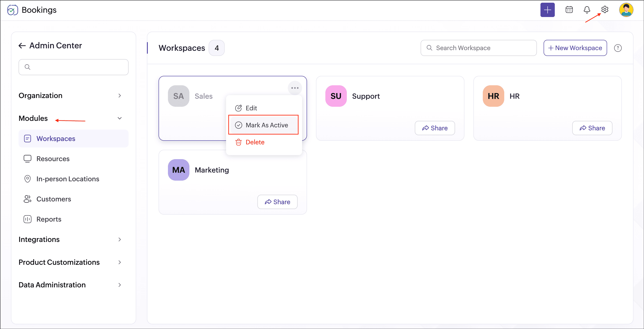The image size is (644, 329).
Task: Open Customers in the sidebar
Action: 74,199
